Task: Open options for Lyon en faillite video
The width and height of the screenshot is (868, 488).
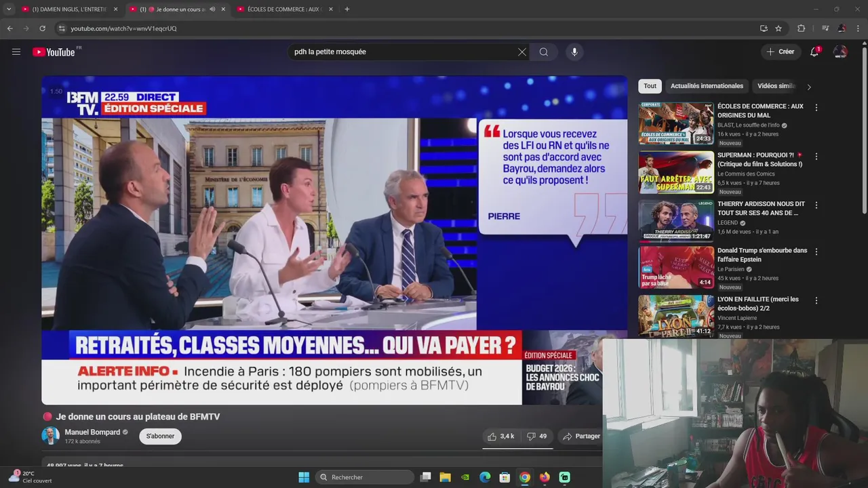Action: tap(816, 300)
